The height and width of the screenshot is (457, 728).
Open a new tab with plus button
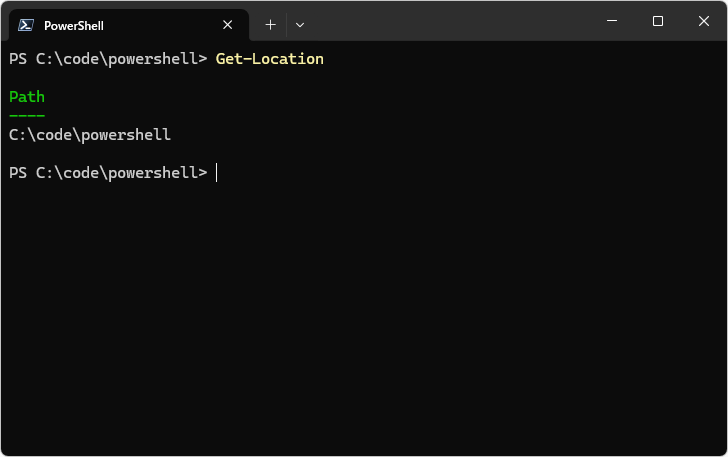click(270, 25)
